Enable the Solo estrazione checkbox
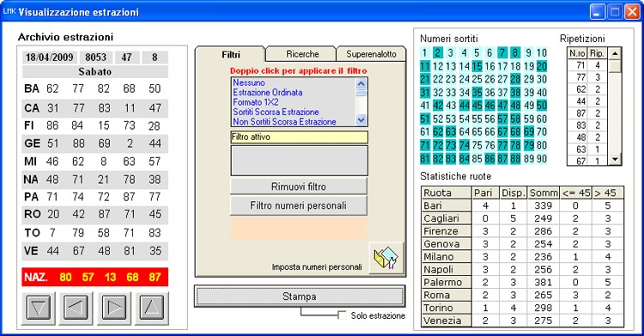Screen dimensions: 644x336 342,315
